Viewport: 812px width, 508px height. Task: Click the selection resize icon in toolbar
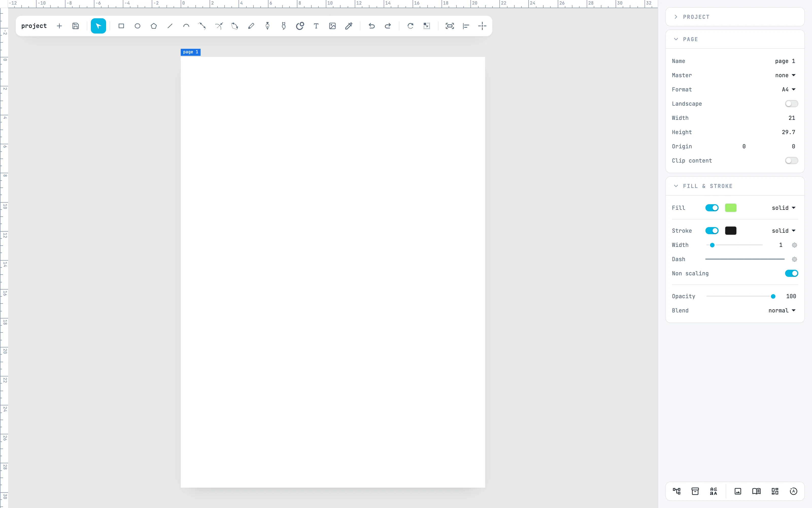click(x=427, y=26)
